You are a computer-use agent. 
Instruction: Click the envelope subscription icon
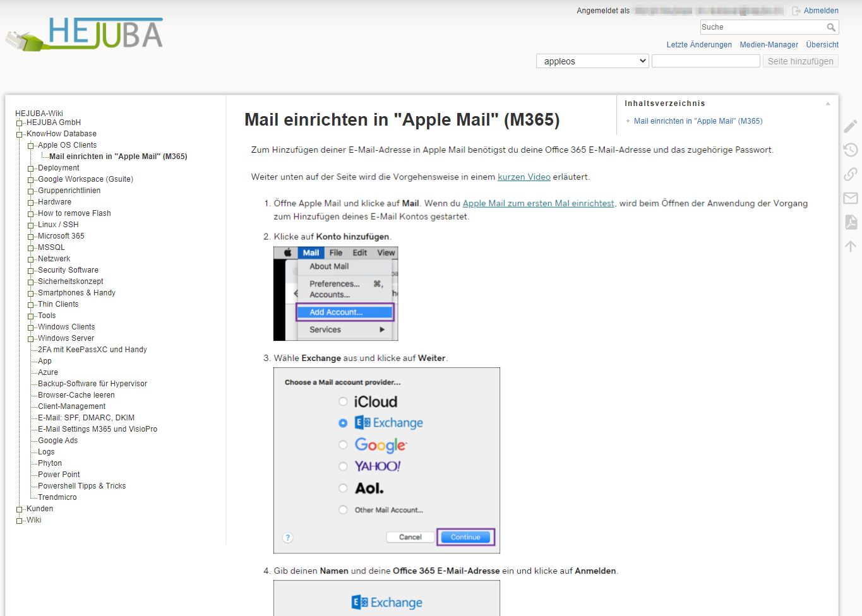click(x=851, y=198)
